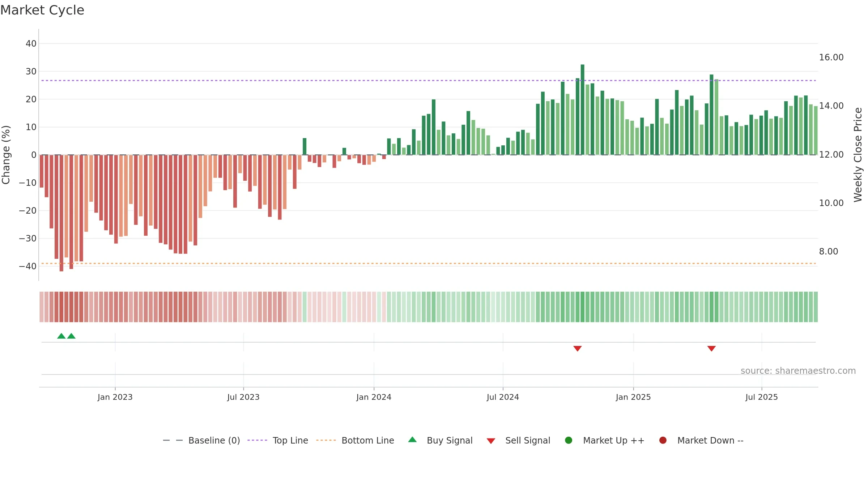Image resolution: width=868 pixels, height=488 pixels.
Task: Click the Buy Signal legend label
Action: click(x=450, y=440)
